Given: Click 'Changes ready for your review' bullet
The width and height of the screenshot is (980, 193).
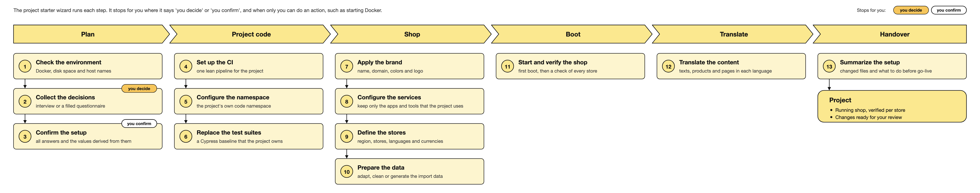Looking at the screenshot, I should coord(868,117).
